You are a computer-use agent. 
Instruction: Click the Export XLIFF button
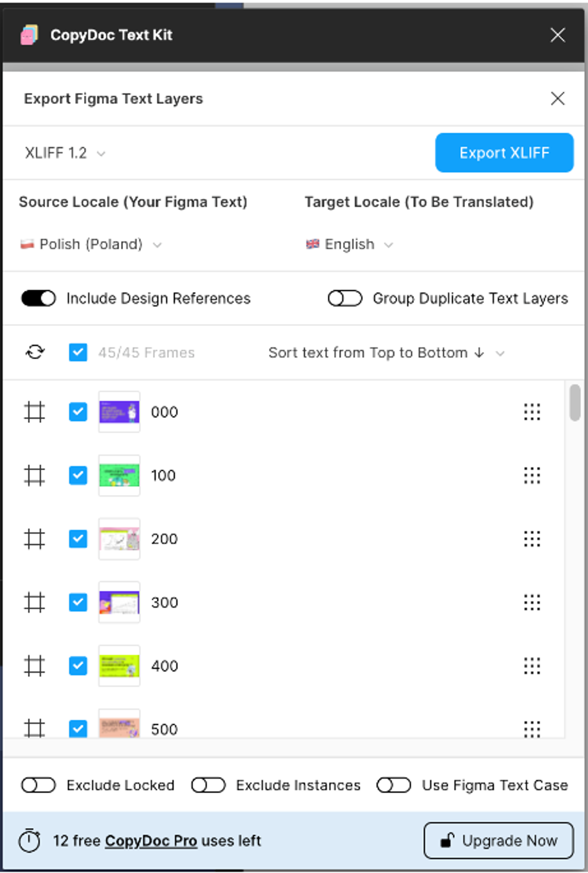point(504,153)
